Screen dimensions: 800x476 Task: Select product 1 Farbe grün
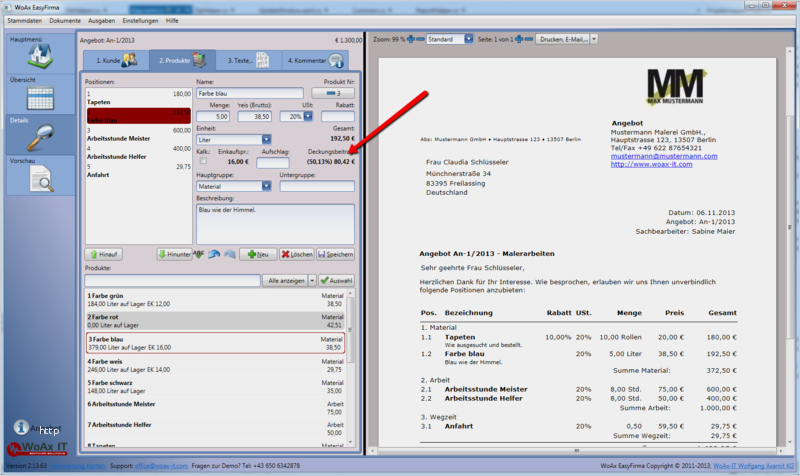point(215,300)
